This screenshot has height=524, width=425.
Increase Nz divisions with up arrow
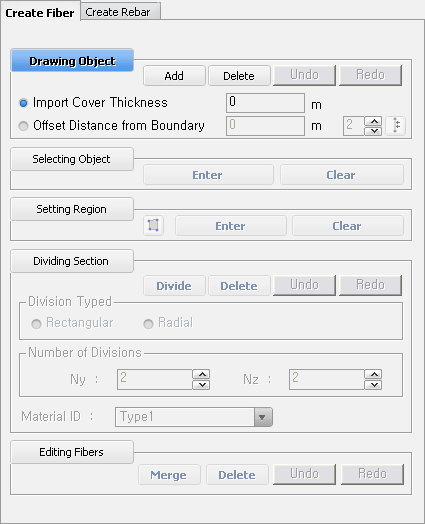pyautogui.click(x=374, y=374)
